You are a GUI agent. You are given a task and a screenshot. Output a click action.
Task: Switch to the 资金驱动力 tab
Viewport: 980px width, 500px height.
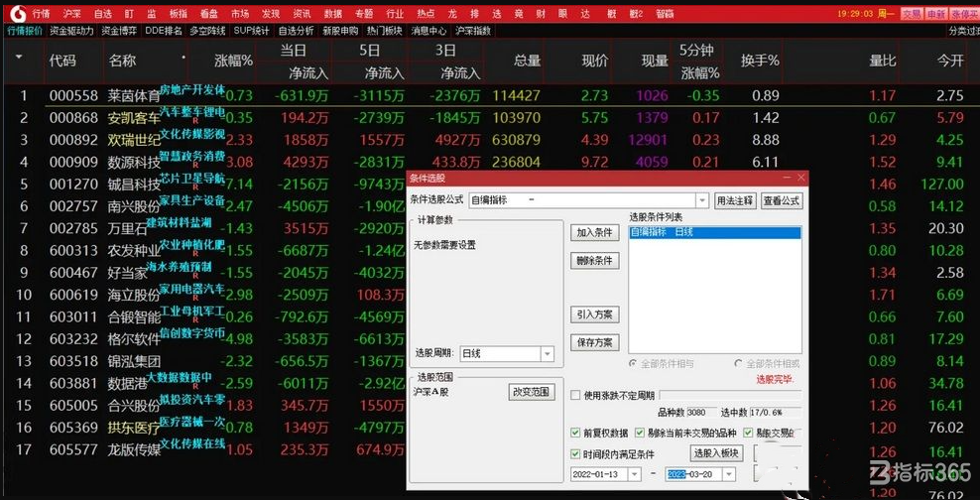tap(71, 30)
